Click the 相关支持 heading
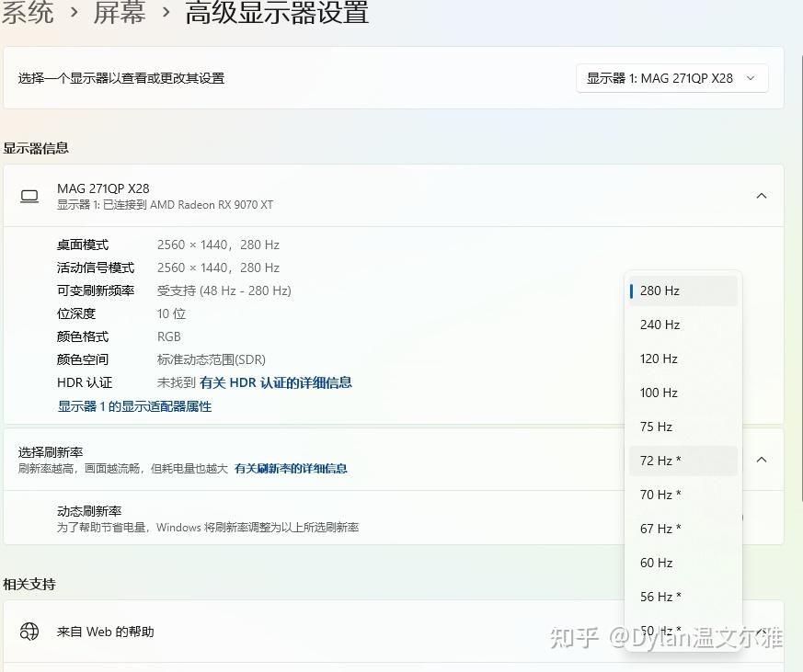Screen dimensions: 803x672 29,584
